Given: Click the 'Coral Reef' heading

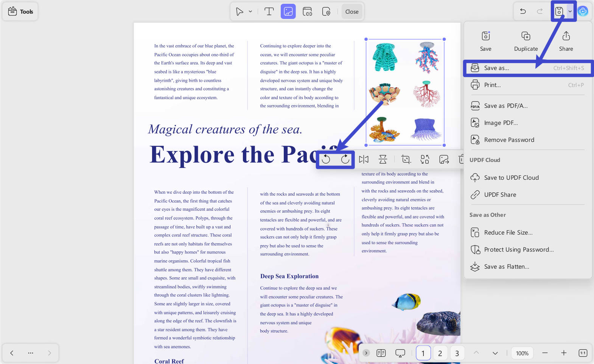Looking at the screenshot, I should pos(169,361).
